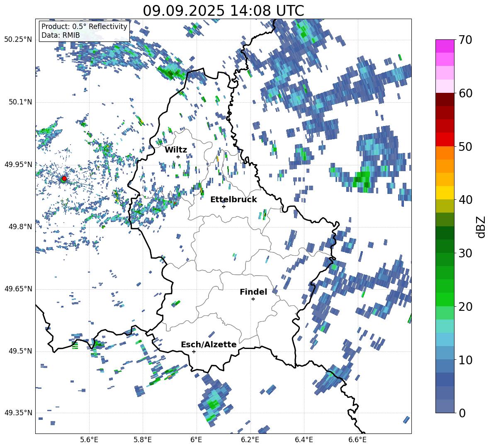Click the 6°E longitude label
This screenshot has width=491, height=448.
196,440
